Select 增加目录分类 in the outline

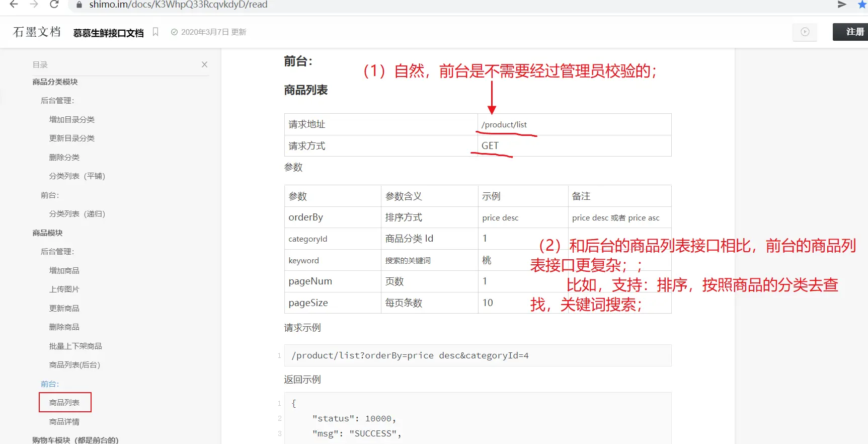71,119
